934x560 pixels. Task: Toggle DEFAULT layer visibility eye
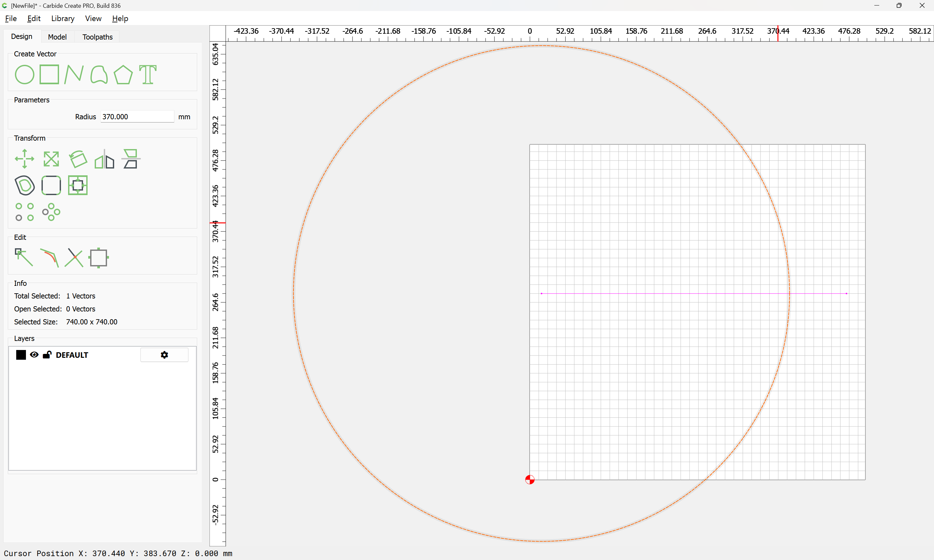(x=34, y=355)
